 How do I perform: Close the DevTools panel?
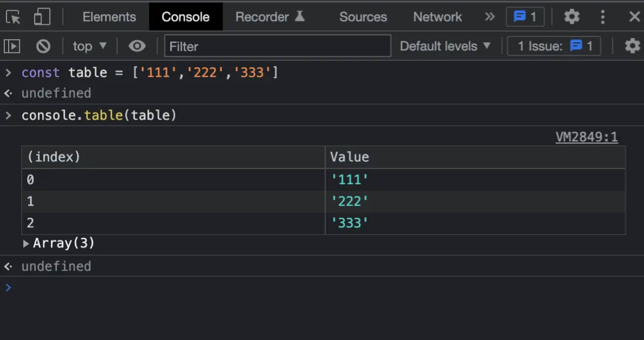tap(634, 17)
